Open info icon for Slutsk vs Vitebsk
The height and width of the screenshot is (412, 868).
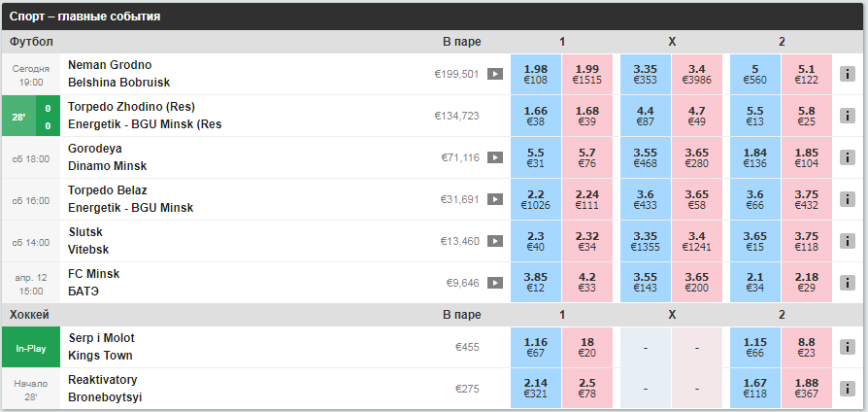click(848, 241)
